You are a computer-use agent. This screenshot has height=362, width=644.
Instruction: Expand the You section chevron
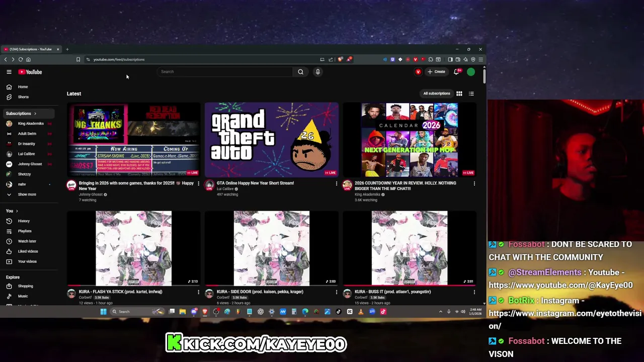click(17, 211)
